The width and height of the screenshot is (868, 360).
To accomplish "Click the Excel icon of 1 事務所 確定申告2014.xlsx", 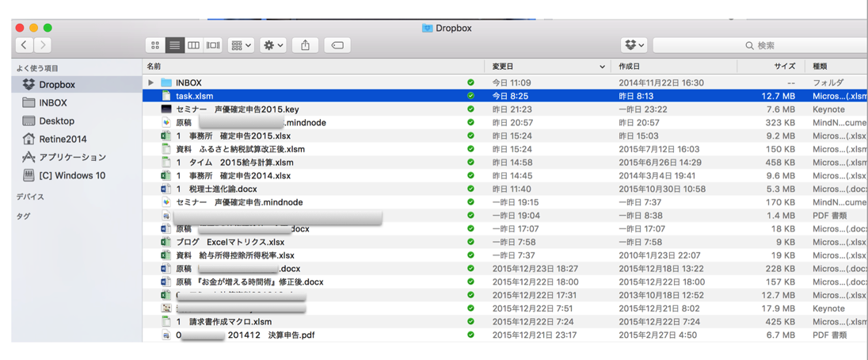I will 165,175.
